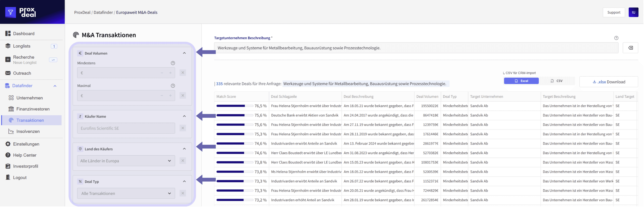Collapse the Datafinder sidebar menu
This screenshot has height=207, width=644.
pos(55,86)
